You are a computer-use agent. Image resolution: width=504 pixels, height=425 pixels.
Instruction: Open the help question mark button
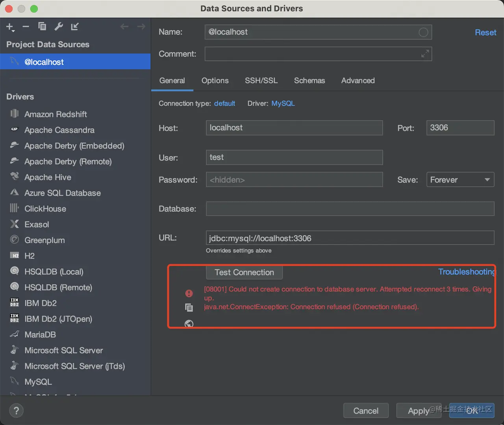pyautogui.click(x=16, y=411)
